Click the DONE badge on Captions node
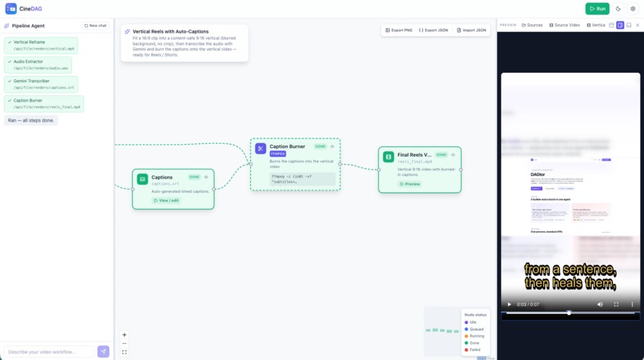Image resolution: width=644 pixels, height=360 pixels. pyautogui.click(x=194, y=178)
